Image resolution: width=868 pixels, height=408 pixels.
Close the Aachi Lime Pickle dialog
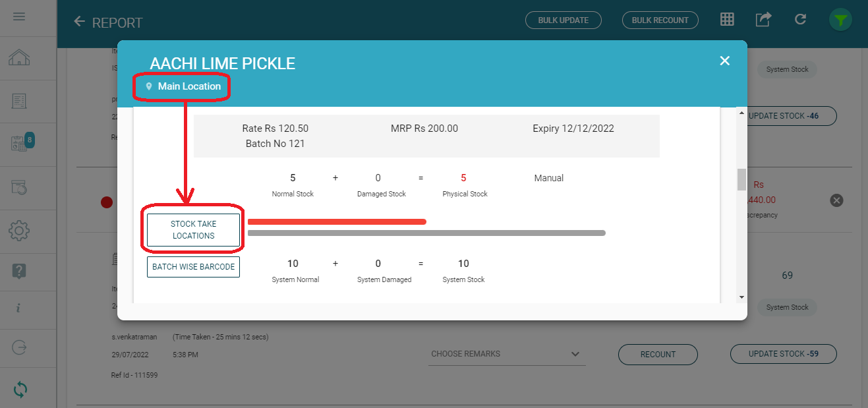(x=725, y=61)
